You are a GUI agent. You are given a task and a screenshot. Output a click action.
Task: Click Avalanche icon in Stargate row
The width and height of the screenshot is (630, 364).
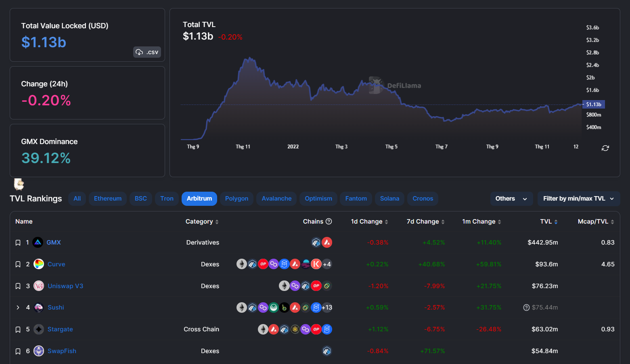pos(274,329)
